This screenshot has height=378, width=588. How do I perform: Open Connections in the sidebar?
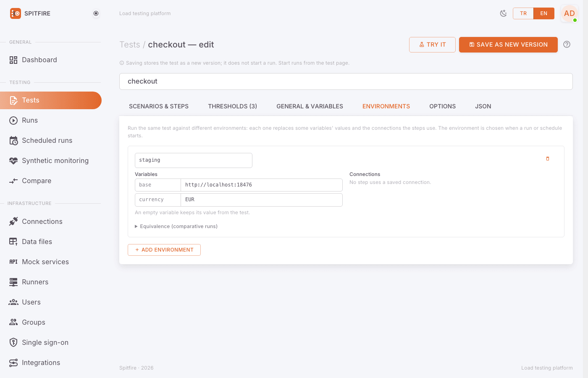pos(50,222)
